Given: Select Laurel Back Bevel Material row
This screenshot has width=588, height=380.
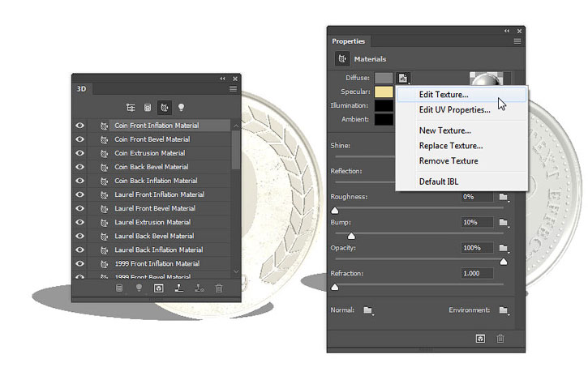Looking at the screenshot, I should pyautogui.click(x=152, y=236).
